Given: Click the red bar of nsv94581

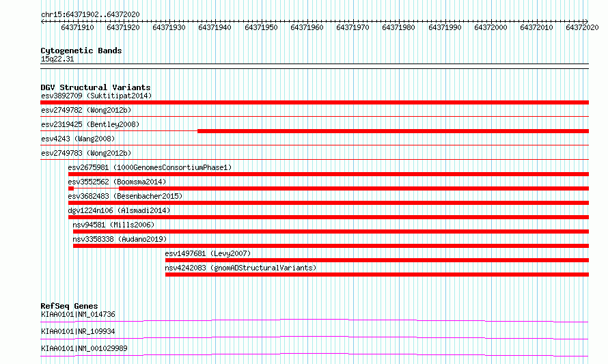Looking at the screenshot, I should (331, 232).
